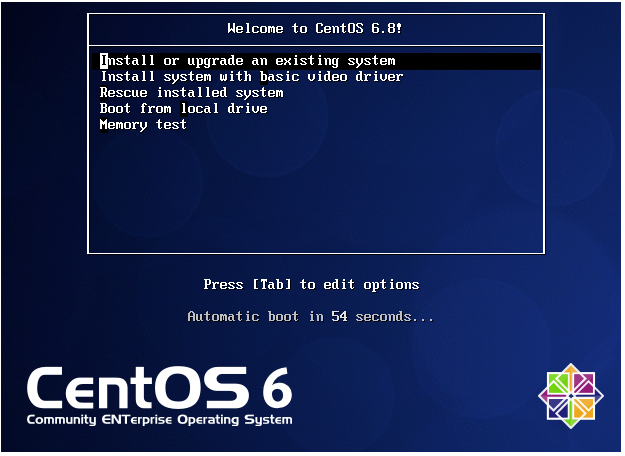Click the CentOS pinwheel logo icon
The width and height of the screenshot is (625, 456).
pos(571,396)
